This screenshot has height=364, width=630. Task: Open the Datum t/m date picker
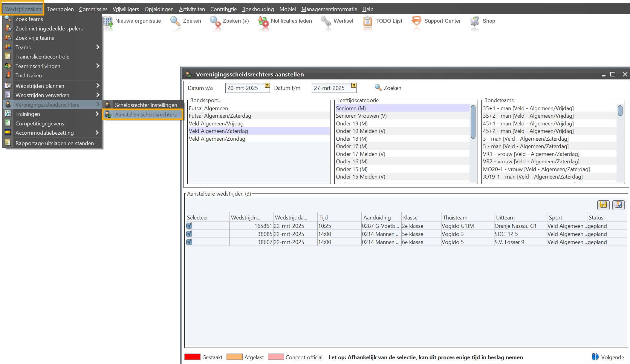[354, 86]
